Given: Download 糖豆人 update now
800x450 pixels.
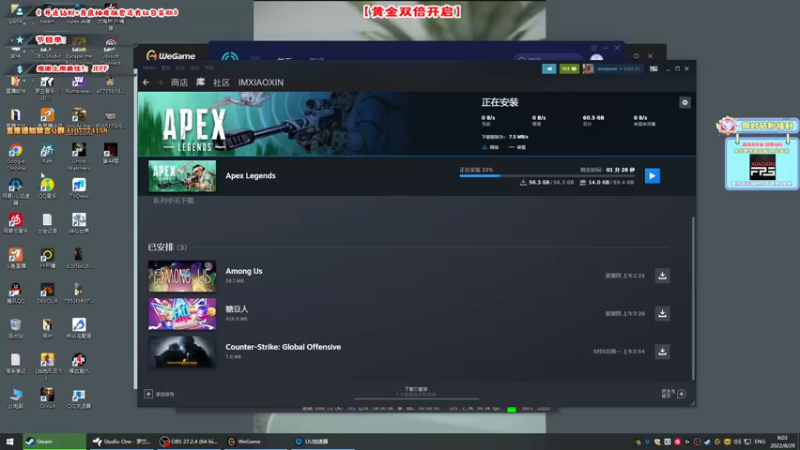Looking at the screenshot, I should [x=662, y=313].
